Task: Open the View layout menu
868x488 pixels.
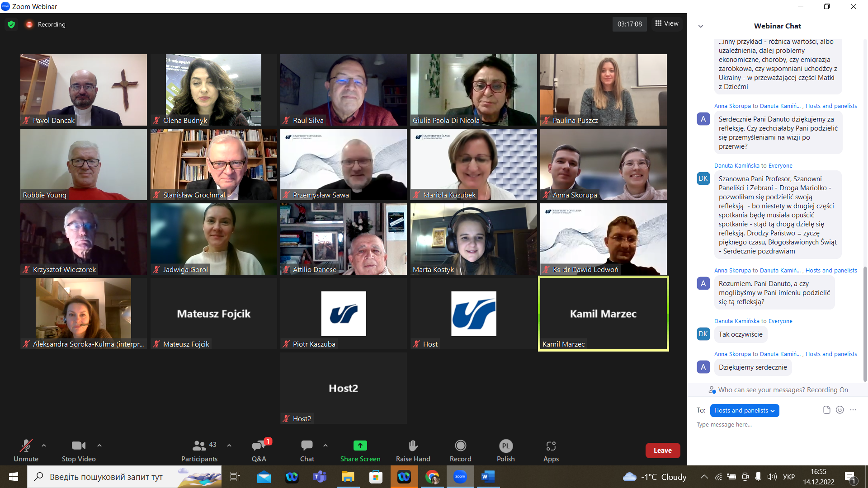Action: (x=667, y=23)
